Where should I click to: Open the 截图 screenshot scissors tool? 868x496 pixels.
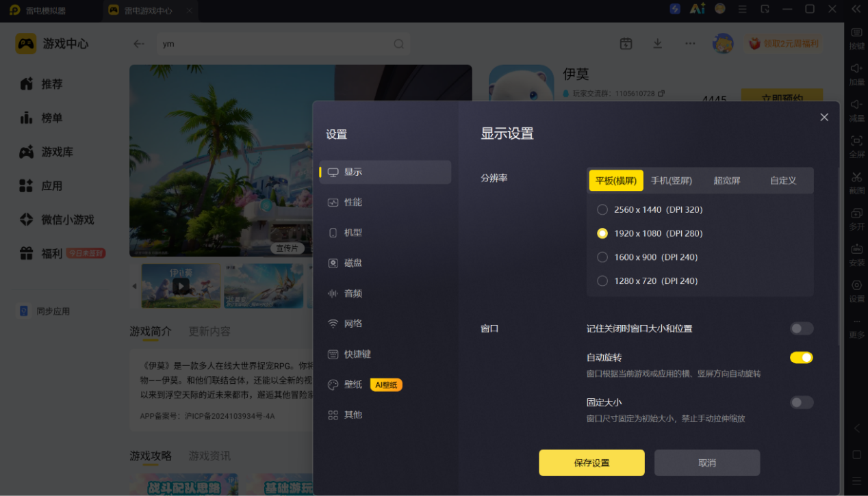(856, 178)
